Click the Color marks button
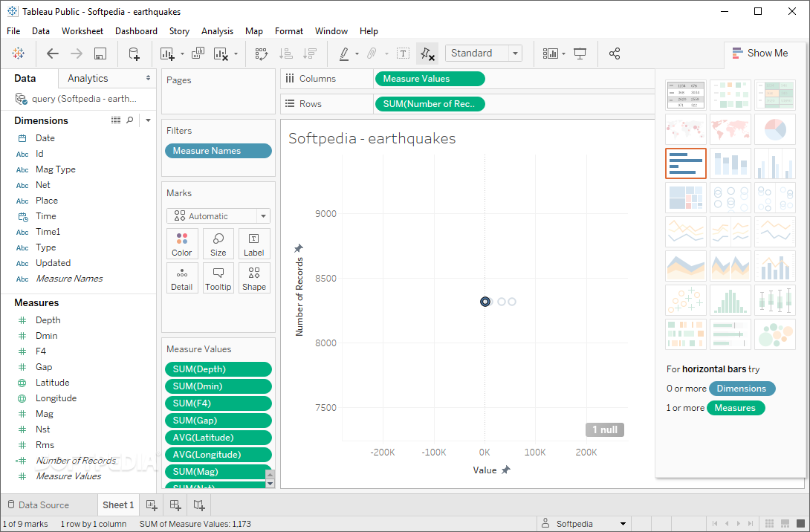 (x=182, y=244)
